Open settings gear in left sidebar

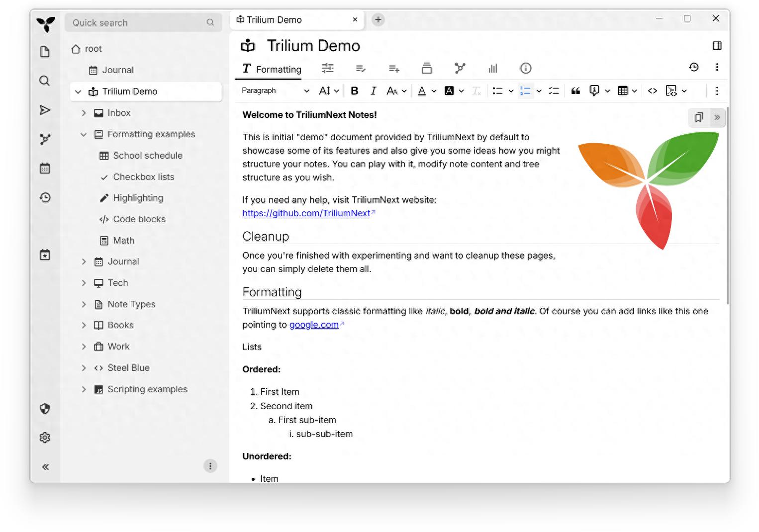[x=45, y=438]
